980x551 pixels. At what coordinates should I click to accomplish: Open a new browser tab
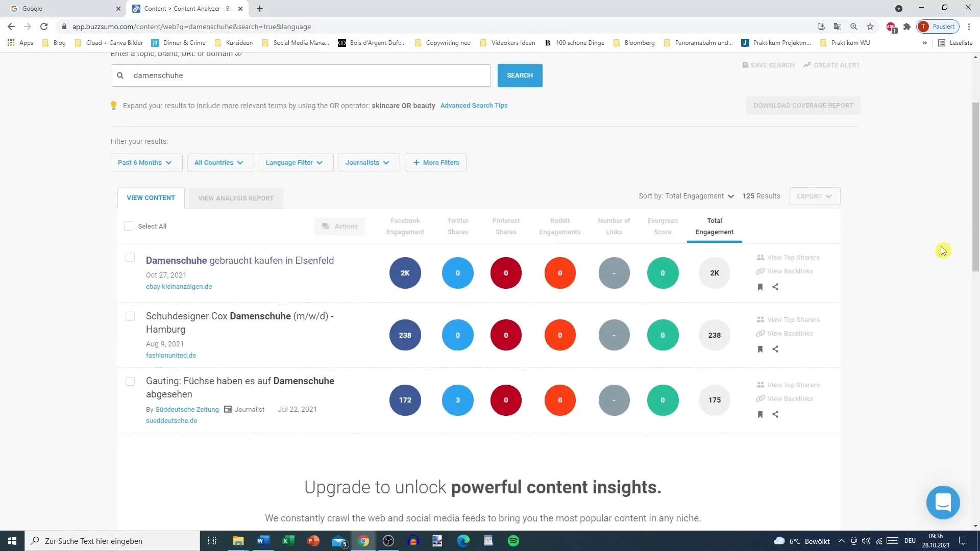pyautogui.click(x=260, y=9)
